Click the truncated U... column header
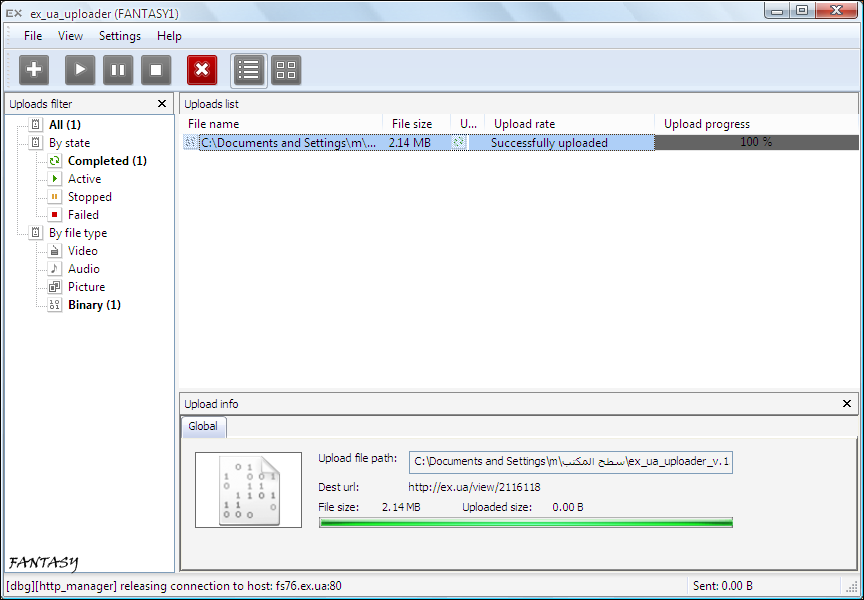The height and width of the screenshot is (600, 864). (x=468, y=124)
